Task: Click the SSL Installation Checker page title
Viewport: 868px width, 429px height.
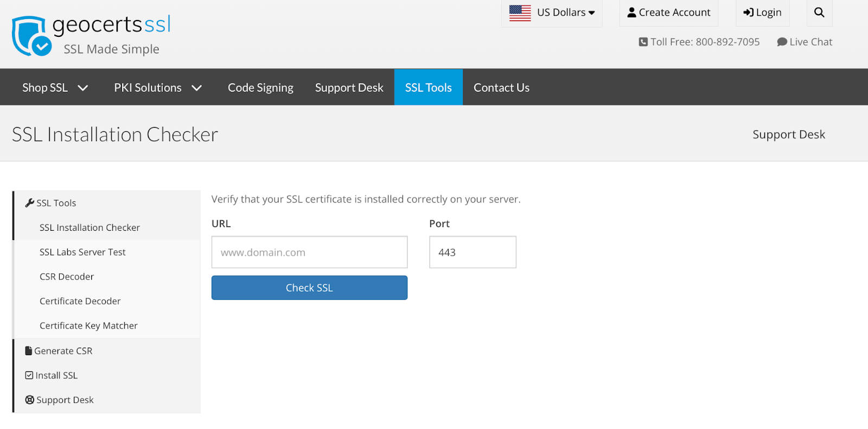Action: point(115,135)
